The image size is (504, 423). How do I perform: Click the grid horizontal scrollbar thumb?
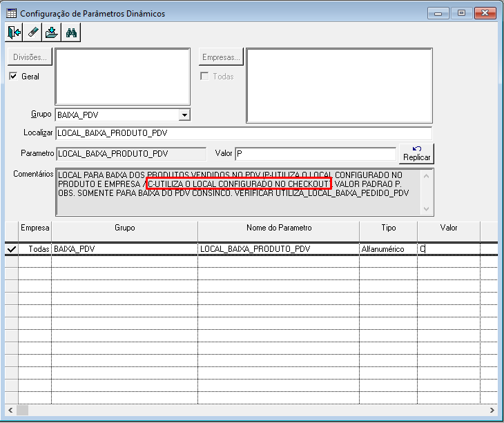23,410
